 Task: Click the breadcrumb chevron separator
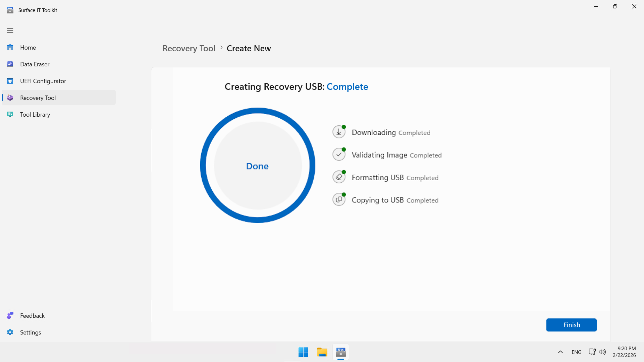pyautogui.click(x=221, y=48)
